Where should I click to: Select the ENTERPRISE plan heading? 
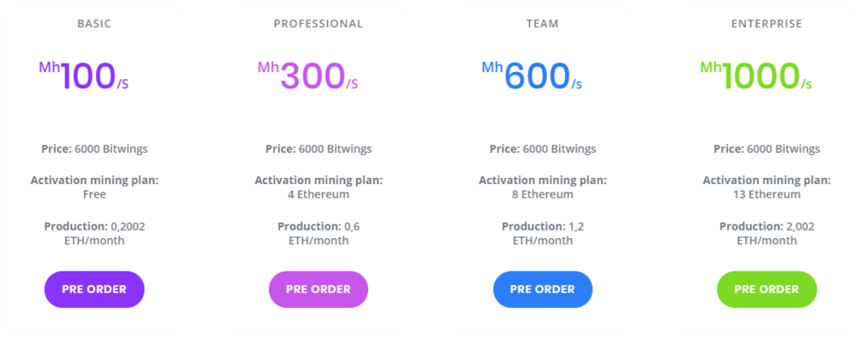click(767, 24)
